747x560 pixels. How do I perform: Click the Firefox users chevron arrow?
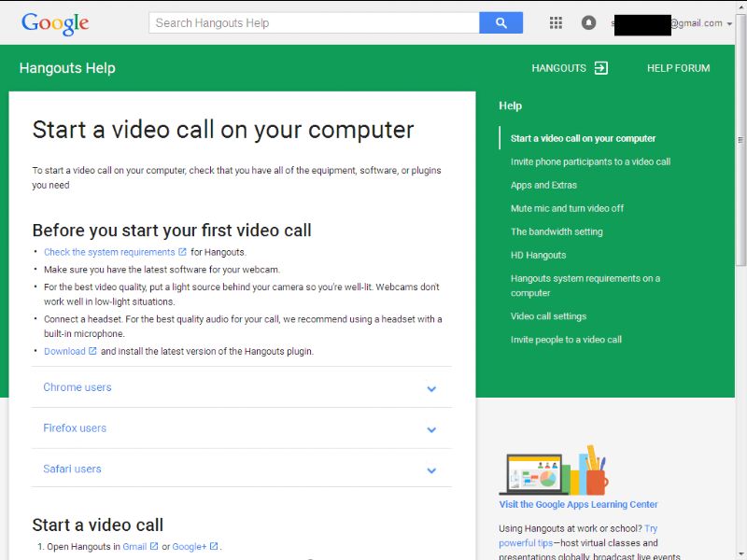pos(431,430)
